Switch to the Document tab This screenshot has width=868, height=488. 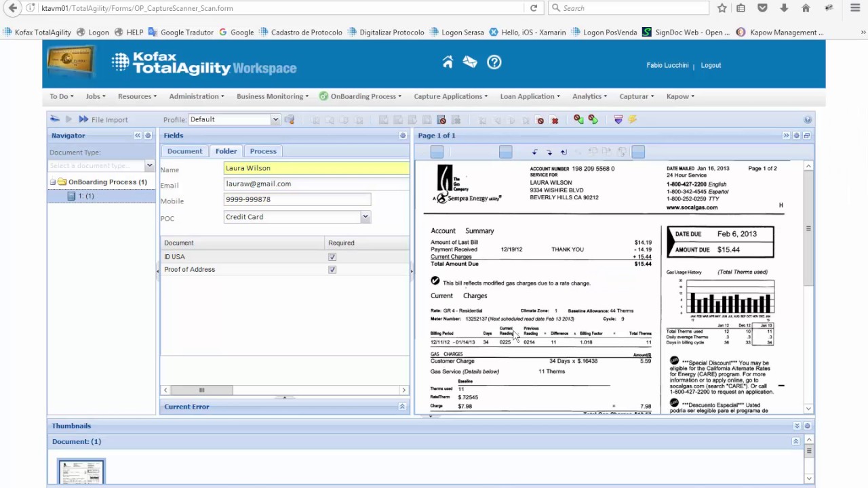tap(184, 151)
